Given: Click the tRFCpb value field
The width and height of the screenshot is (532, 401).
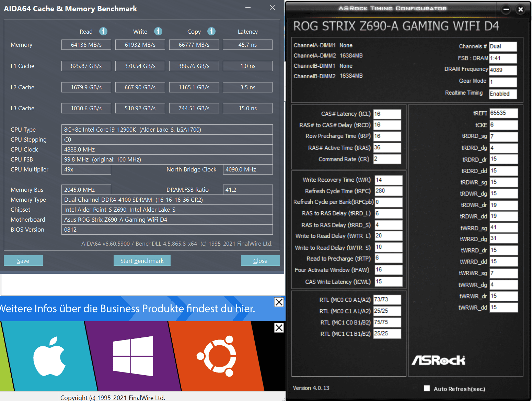Looking at the screenshot, I should (x=389, y=202).
